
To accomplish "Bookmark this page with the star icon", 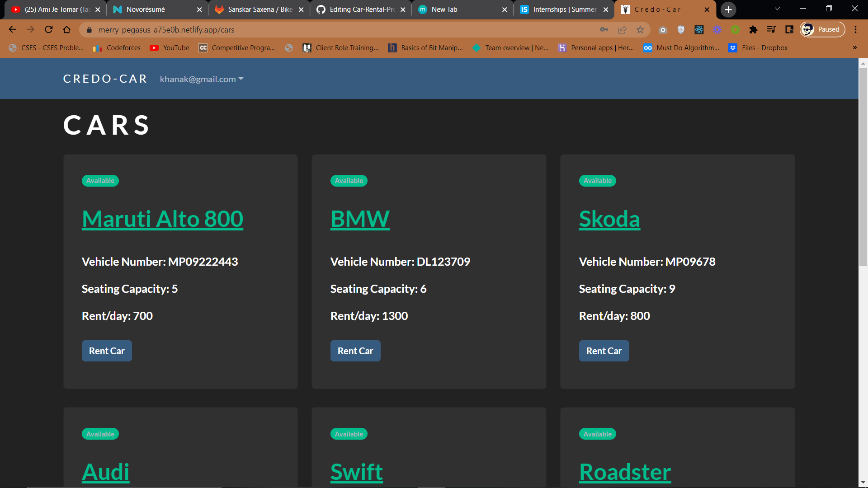I will coord(640,30).
